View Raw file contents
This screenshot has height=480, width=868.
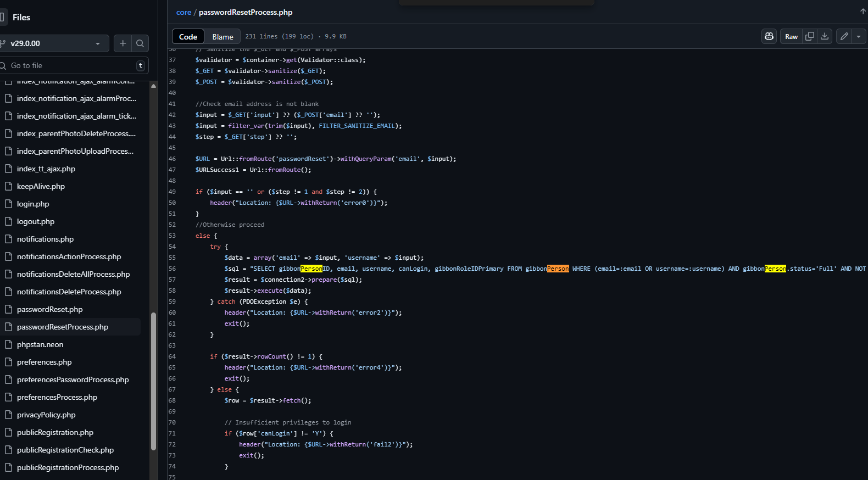tap(791, 36)
